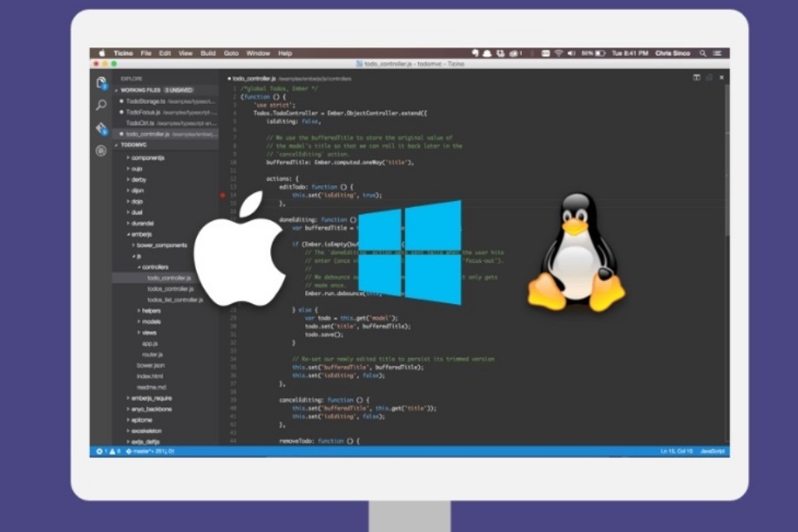
Task: Open the Ticino application menu
Action: click(x=123, y=53)
